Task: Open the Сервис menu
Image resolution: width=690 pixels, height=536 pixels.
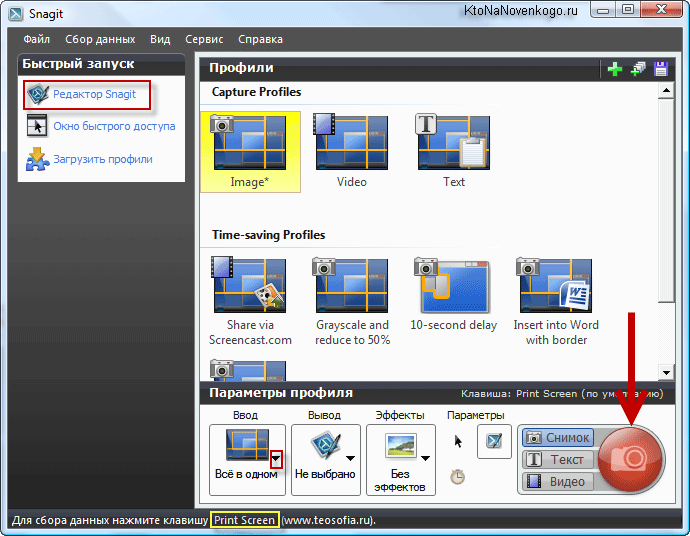Action: point(204,39)
